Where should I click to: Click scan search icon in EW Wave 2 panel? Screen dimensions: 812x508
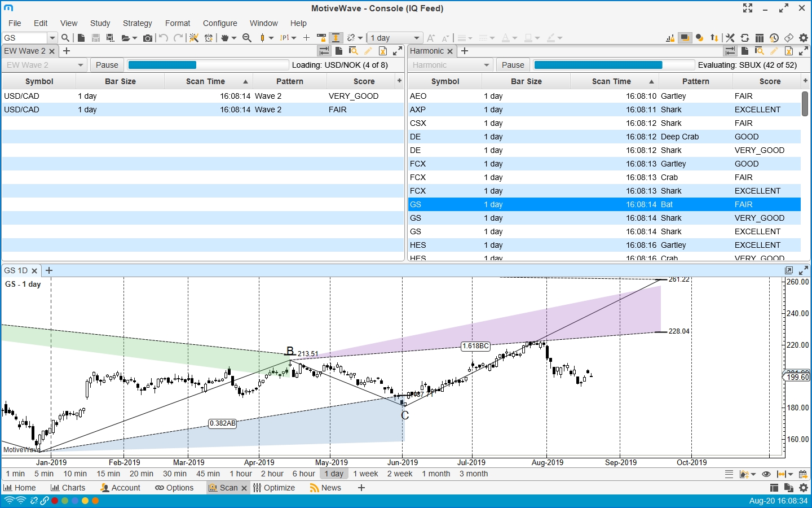pos(354,51)
